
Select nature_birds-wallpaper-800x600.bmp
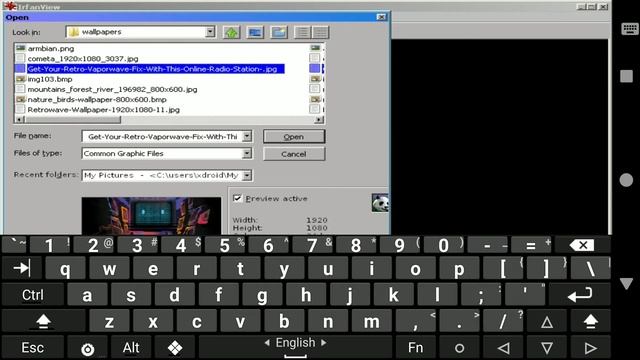click(97, 100)
